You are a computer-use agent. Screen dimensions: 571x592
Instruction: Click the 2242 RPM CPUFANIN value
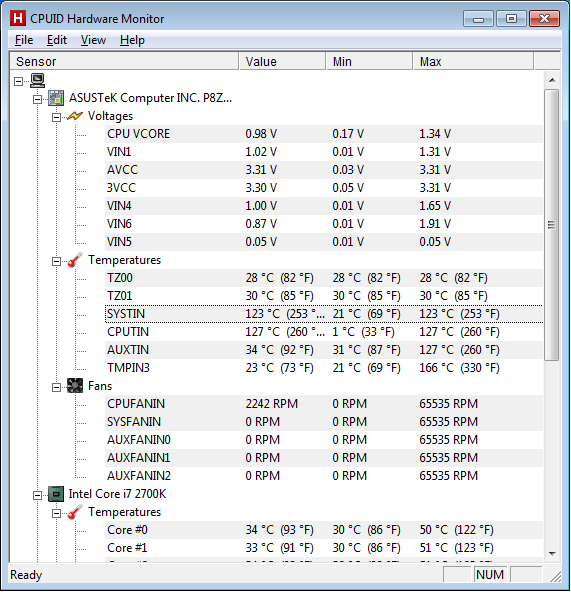point(272,404)
